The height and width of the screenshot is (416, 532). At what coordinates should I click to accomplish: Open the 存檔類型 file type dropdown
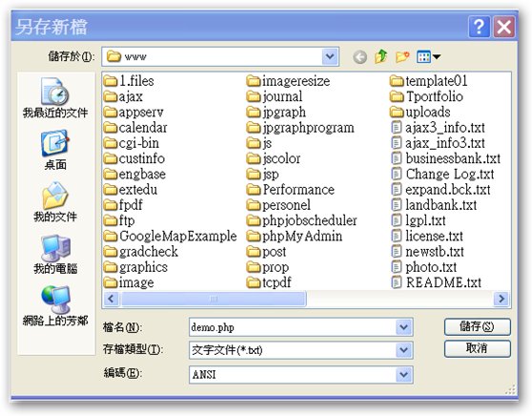tap(403, 350)
